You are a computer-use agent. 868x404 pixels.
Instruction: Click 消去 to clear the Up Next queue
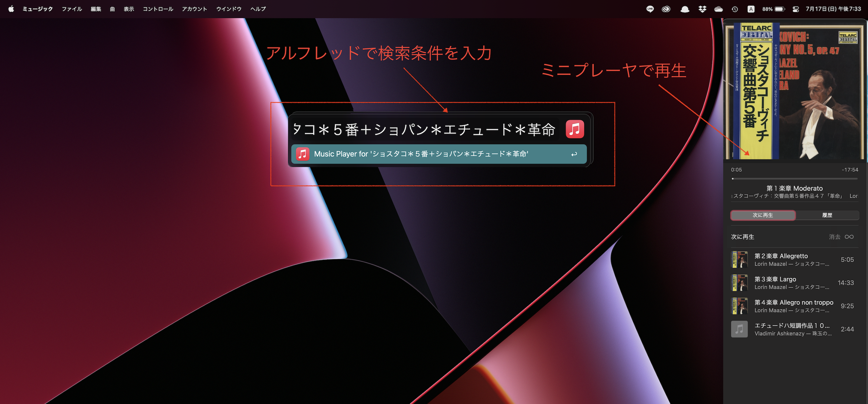point(834,237)
